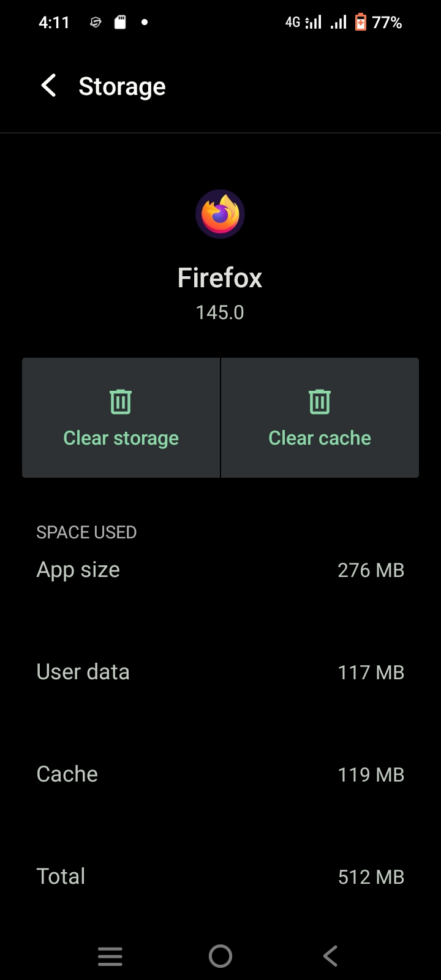This screenshot has width=441, height=980.
Task: Select the User data row
Action: tap(221, 673)
